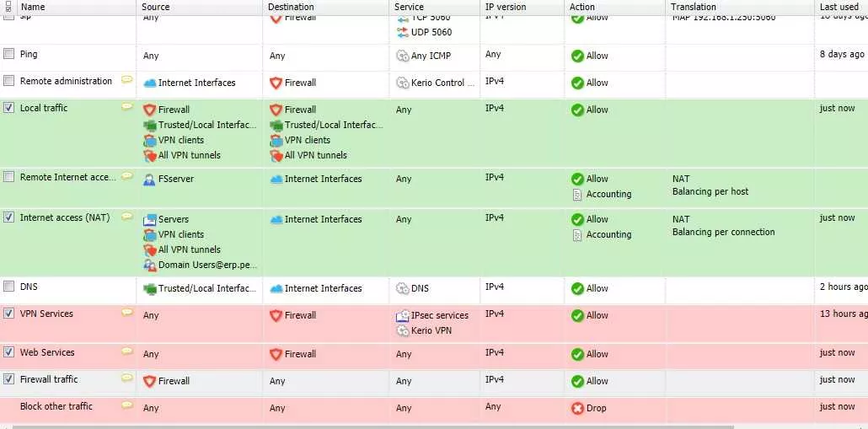Select the Web Services rule name
Viewport: 868px width, 429px height.
(x=47, y=352)
